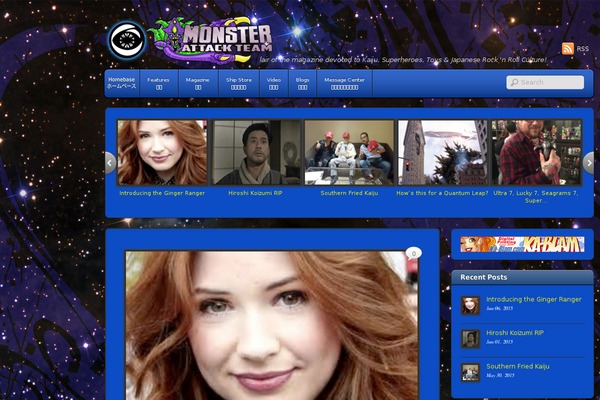Click the 'June 01, 2015' post date
The height and width of the screenshot is (400, 600).
coord(499,342)
